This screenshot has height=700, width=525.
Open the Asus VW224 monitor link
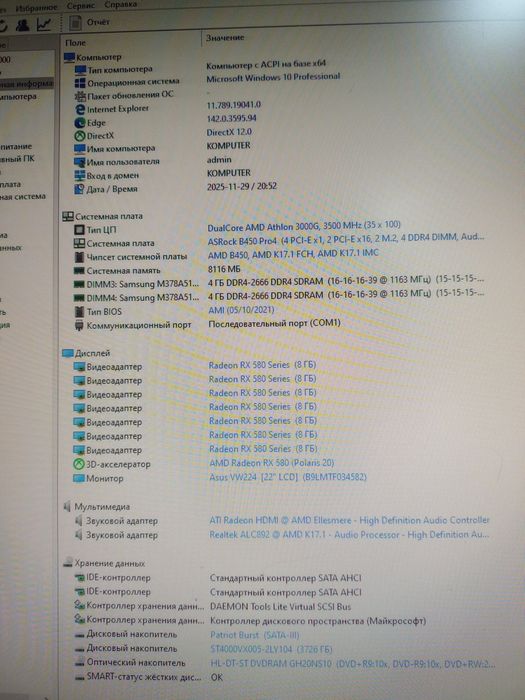pyautogui.click(x=288, y=477)
